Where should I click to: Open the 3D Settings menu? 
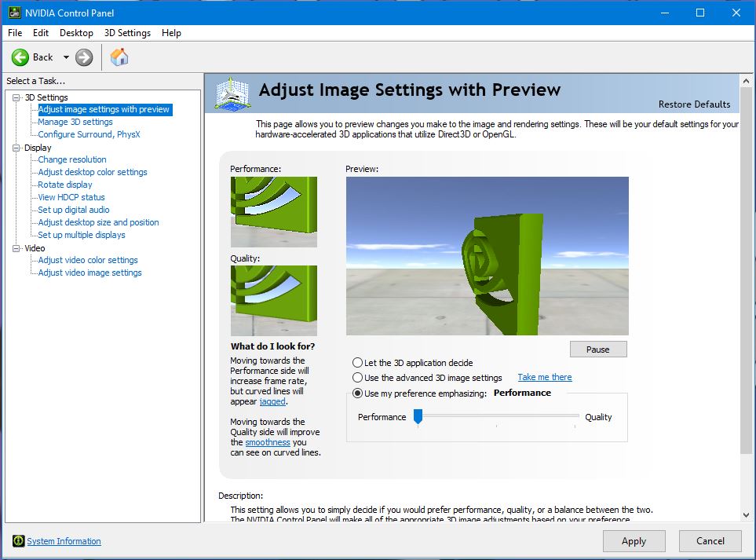point(127,33)
